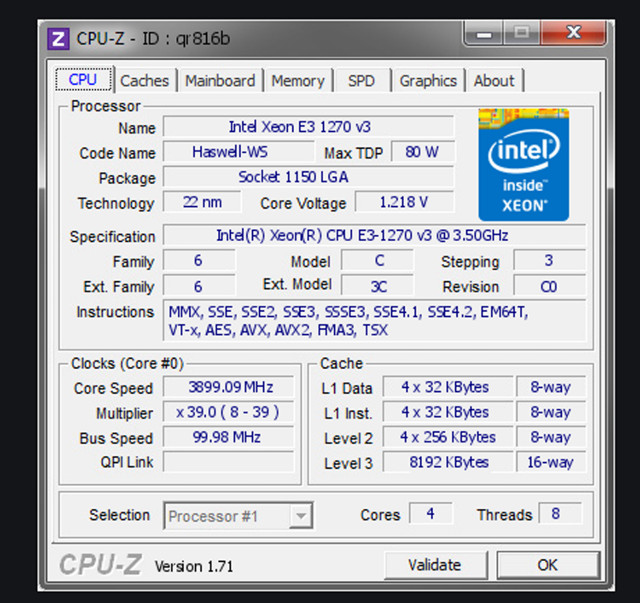Click the Instructions list box
Viewport: 640px width, 603px height.
tap(374, 321)
